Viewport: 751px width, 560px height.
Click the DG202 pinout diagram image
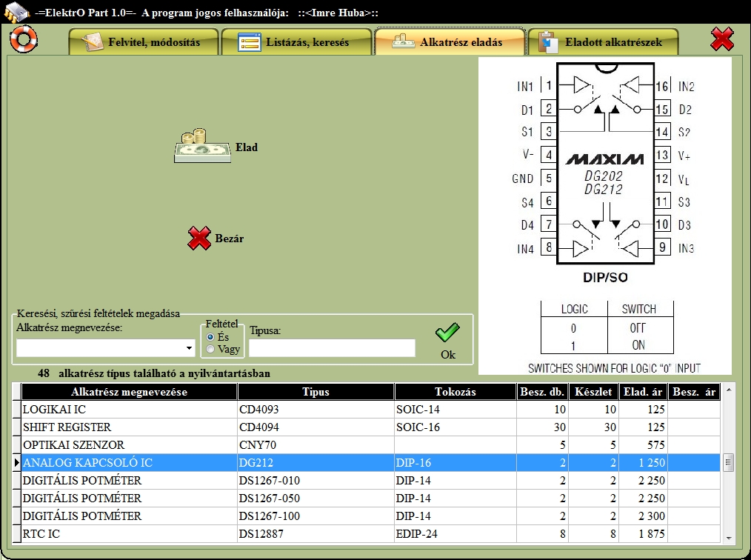[604, 216]
